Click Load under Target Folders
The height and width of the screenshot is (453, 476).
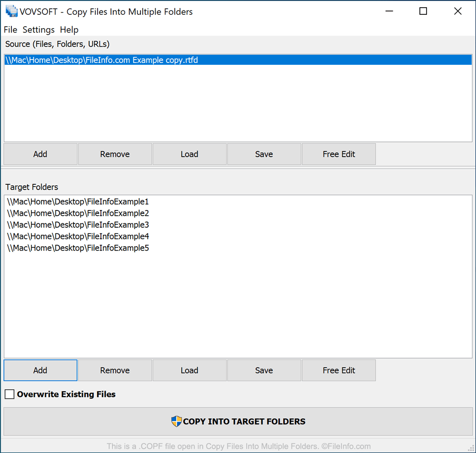coord(189,370)
